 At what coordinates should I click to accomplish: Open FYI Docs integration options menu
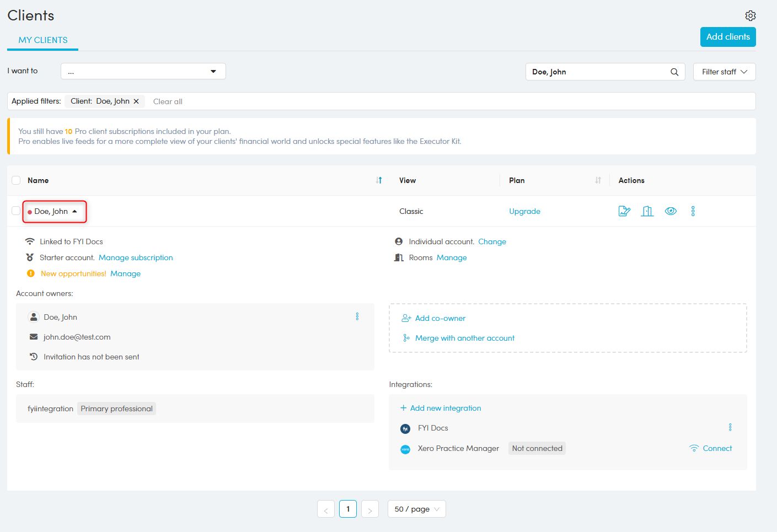tap(730, 427)
